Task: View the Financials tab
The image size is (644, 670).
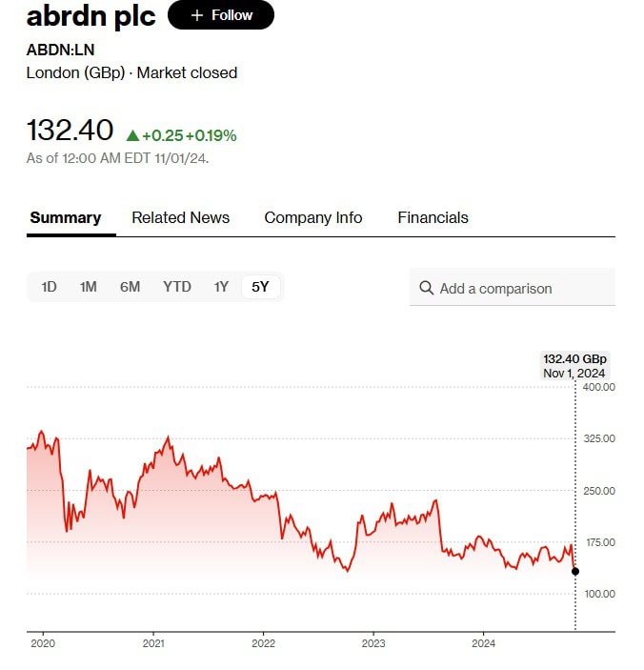Action: tap(433, 217)
